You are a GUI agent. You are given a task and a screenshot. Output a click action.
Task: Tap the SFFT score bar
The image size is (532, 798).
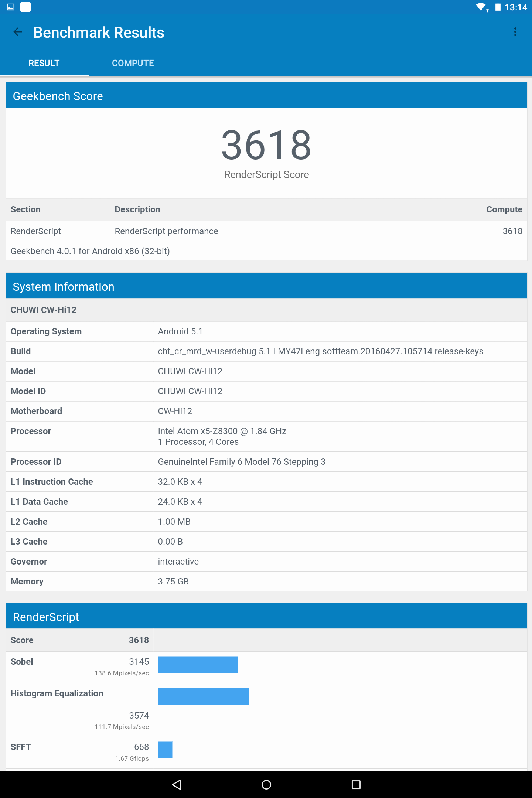165,750
